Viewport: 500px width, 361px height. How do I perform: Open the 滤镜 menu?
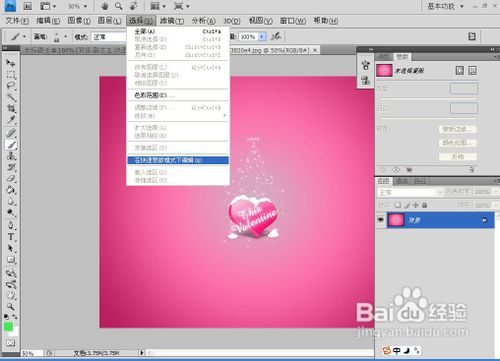click(172, 21)
